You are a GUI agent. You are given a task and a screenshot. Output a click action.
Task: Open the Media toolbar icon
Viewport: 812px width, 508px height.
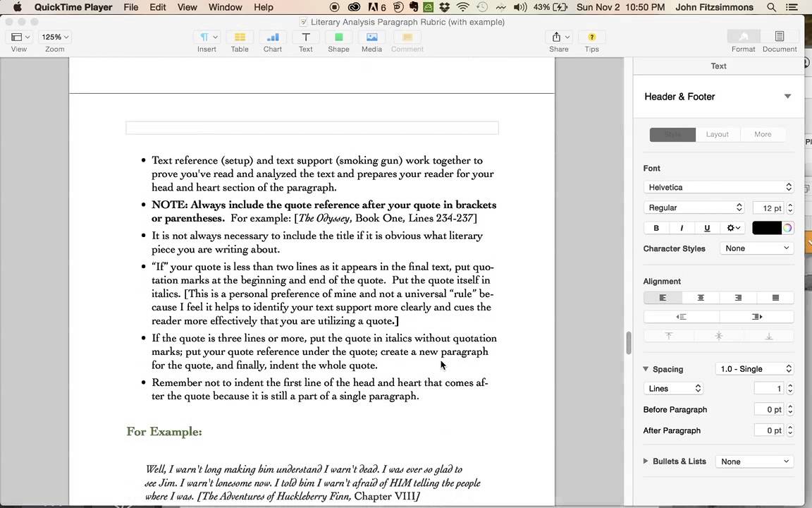pos(372,37)
